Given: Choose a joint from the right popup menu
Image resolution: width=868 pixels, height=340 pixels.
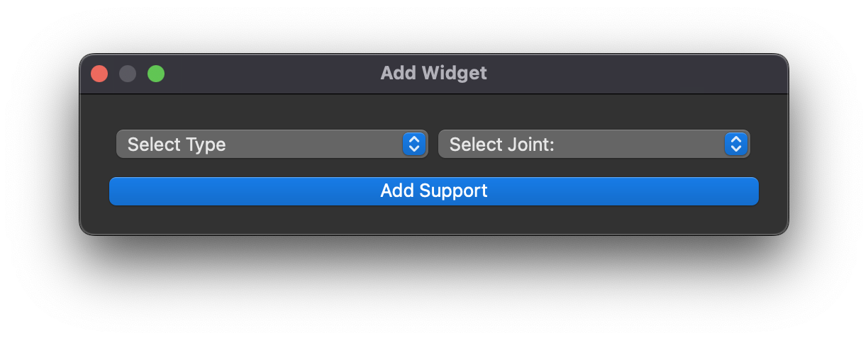Looking at the screenshot, I should click(x=594, y=144).
